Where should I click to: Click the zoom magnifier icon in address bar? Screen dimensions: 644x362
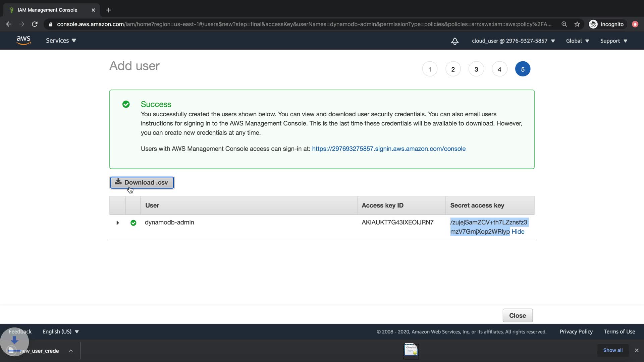(x=564, y=24)
